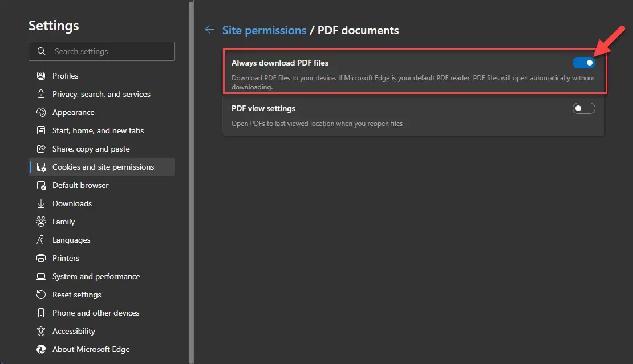This screenshot has width=633, height=364.
Task: Go to Printers settings
Action: point(102,258)
